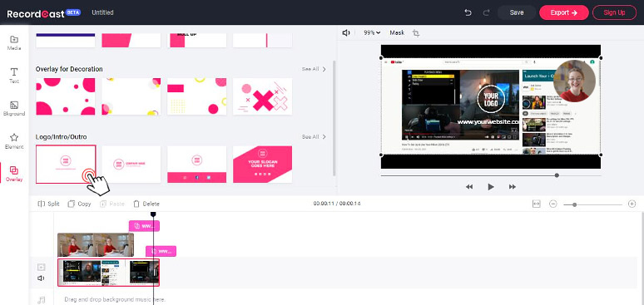Image resolution: width=644 pixels, height=305 pixels.
Task: Choose the sparse circles decoration overlay
Action: (131, 96)
